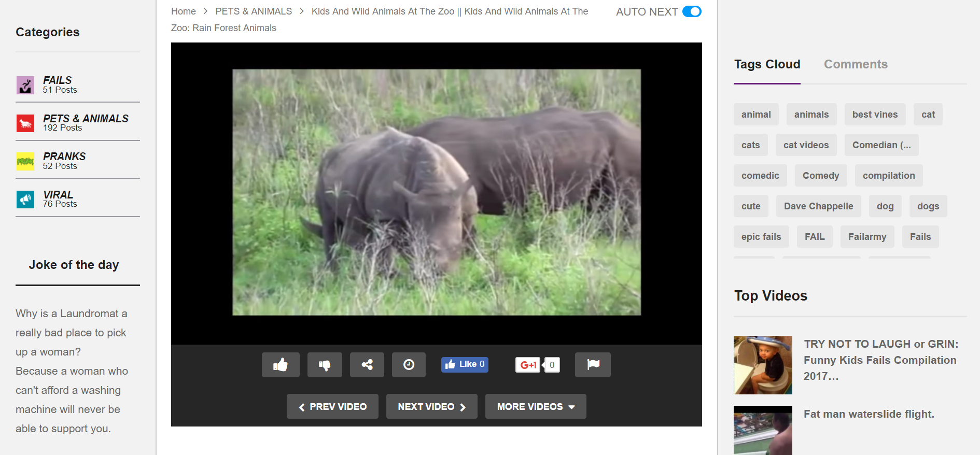Screen dimensions: 980x455
Task: Open the PETS & ANIMALS sidebar category
Action: [x=86, y=119]
